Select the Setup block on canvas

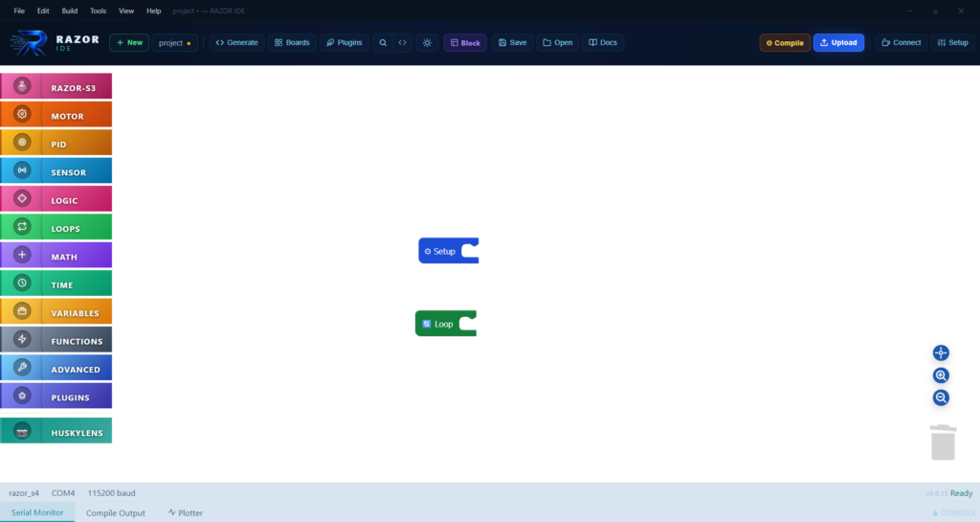point(448,251)
